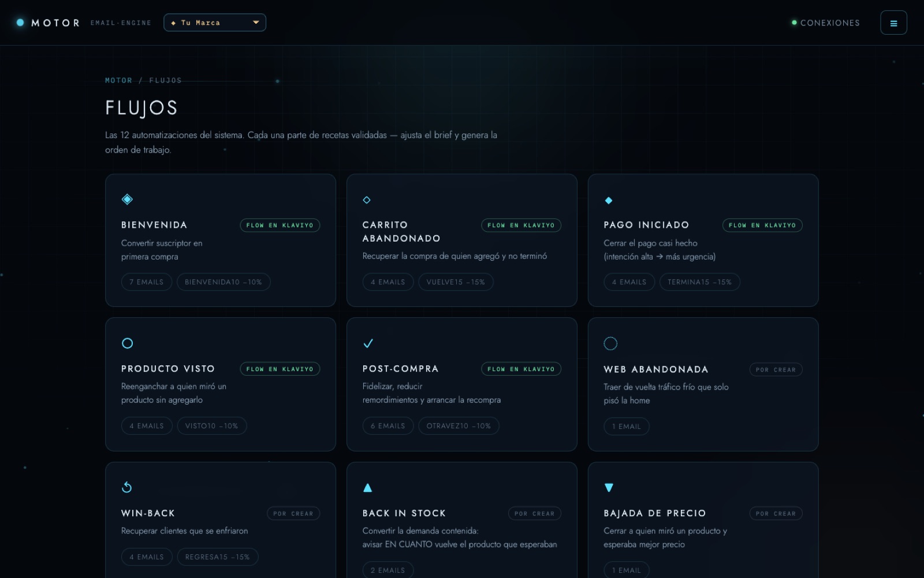
Task: Click the Post-Compra checkmark icon
Action: (368, 343)
